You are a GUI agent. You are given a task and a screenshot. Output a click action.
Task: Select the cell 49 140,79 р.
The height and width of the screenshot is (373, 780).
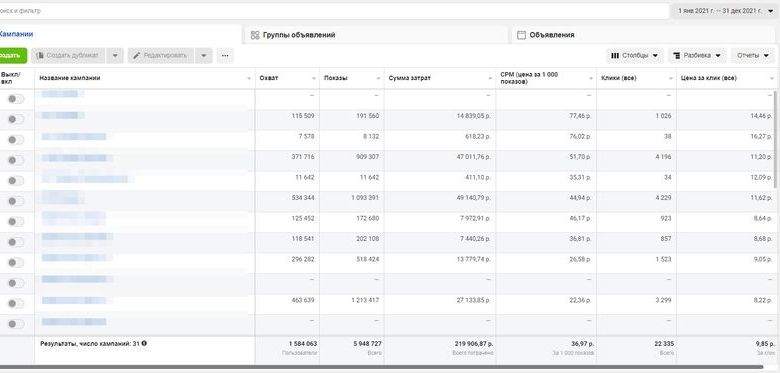[474, 197]
